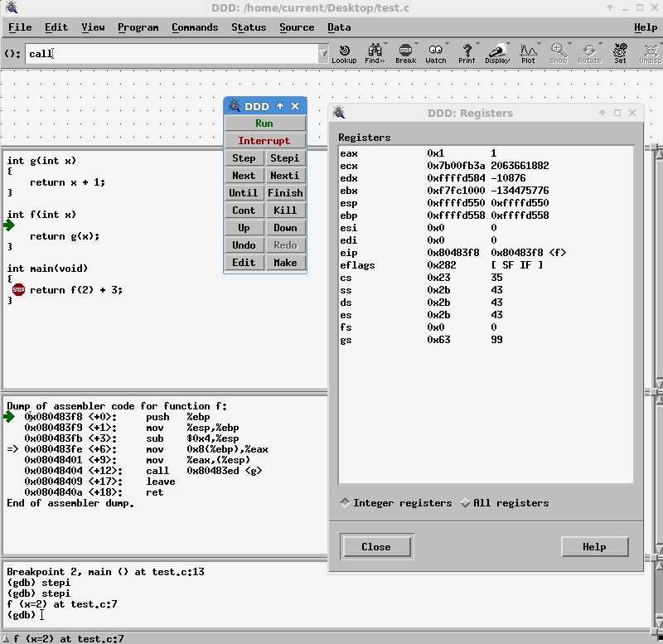Screen dimensions: 663x644
Task: Click bug icon in Registers window title
Action: 339,113
